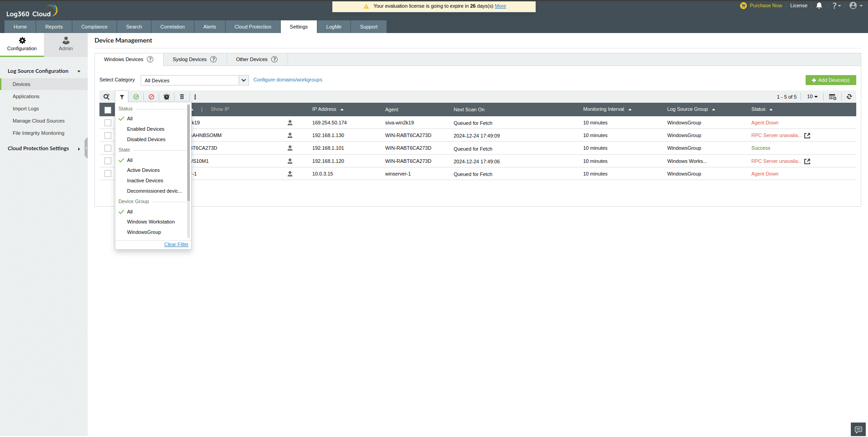868x437 pixels.
Task: Check the row with IP 192.168.1.101
Action: click(108, 148)
